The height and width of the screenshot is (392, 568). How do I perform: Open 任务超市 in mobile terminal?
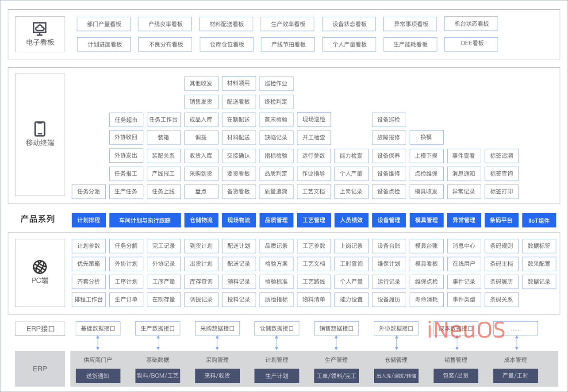[126, 119]
